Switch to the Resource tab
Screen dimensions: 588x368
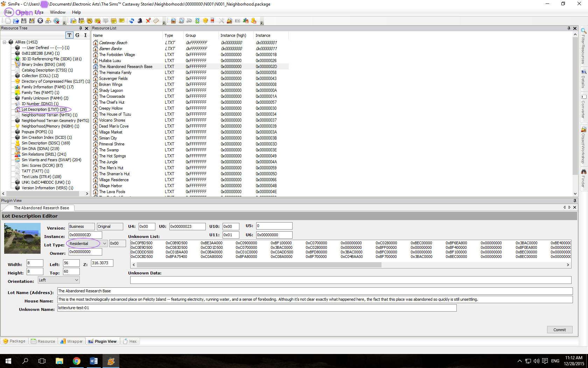click(43, 341)
